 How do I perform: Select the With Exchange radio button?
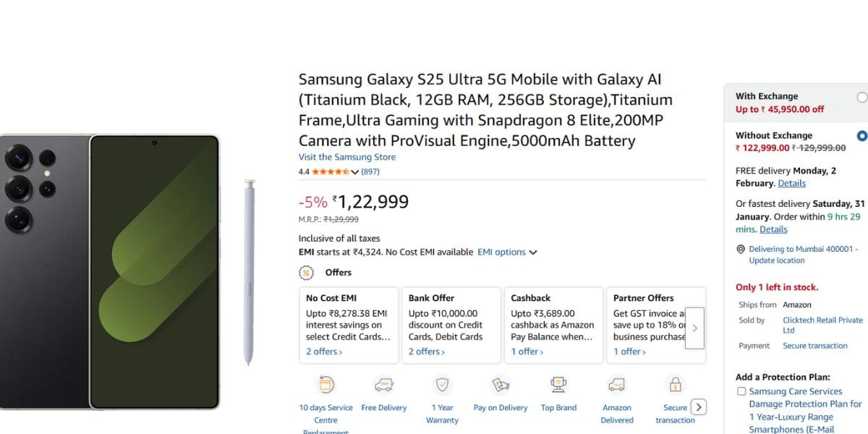(x=863, y=95)
